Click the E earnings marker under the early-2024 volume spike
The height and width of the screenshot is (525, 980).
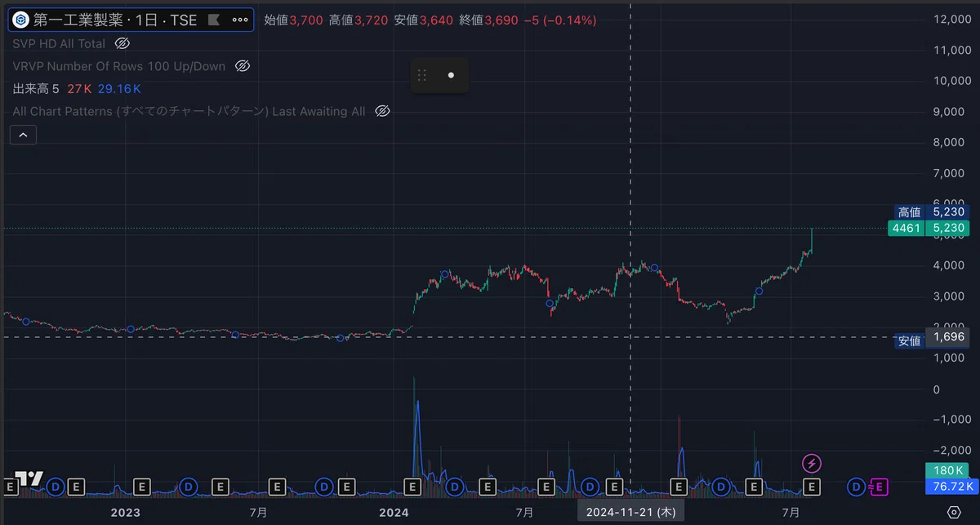pos(412,487)
